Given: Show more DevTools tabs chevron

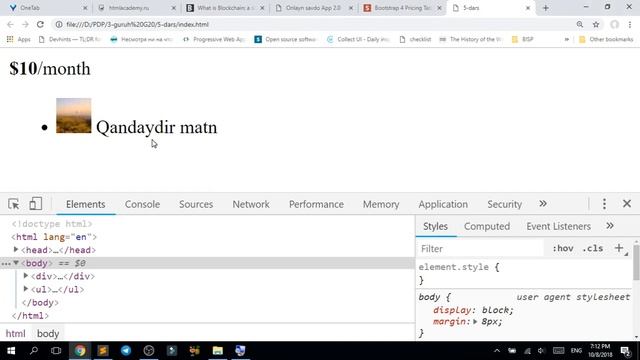Looking at the screenshot, I should pos(543,204).
